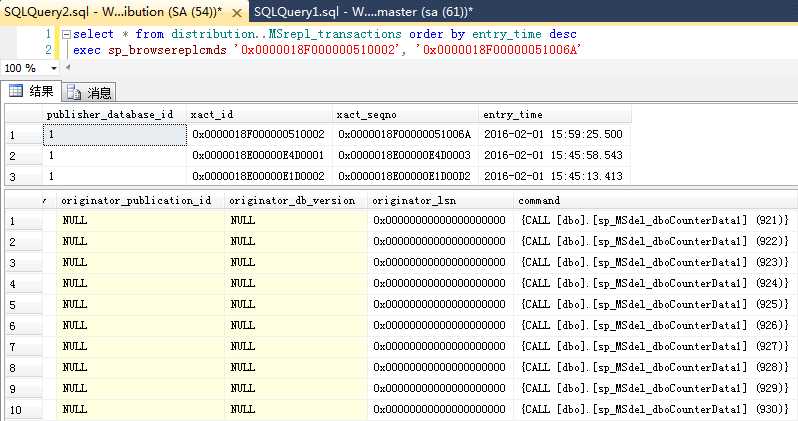Select entry_time 2016-02-01 15:45:13.413
The image size is (798, 421).
point(555,176)
